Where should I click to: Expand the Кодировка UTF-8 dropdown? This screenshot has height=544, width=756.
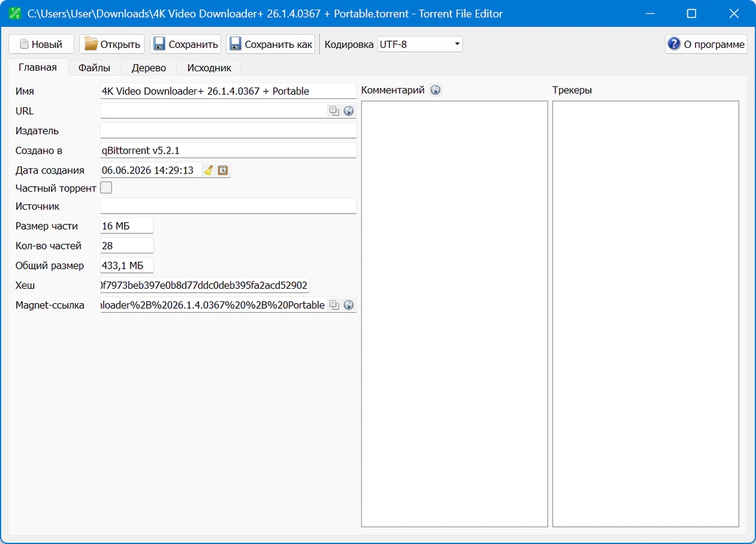coord(420,44)
